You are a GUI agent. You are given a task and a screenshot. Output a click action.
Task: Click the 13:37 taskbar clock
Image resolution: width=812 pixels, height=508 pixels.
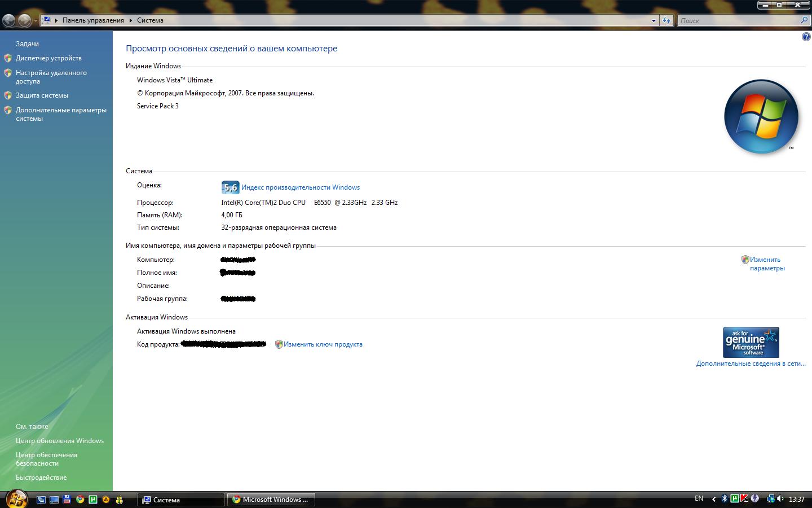(797, 499)
